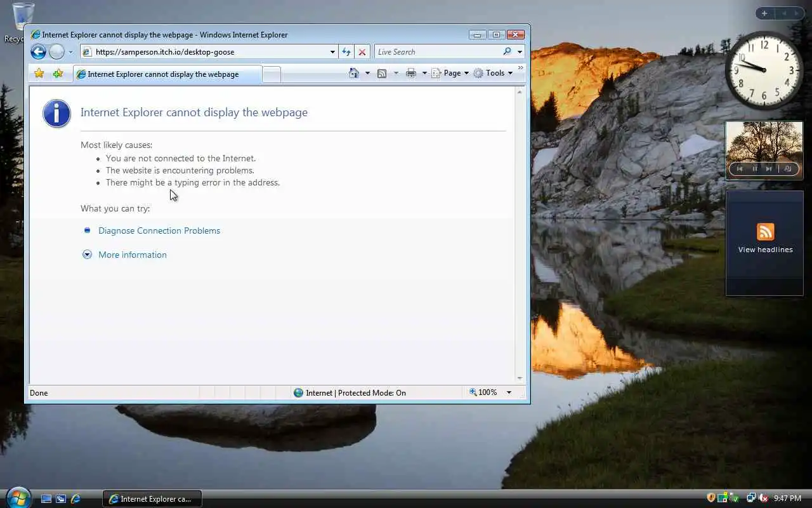The width and height of the screenshot is (812, 508).
Task: Open the zoom level dropdown arrow
Action: (x=509, y=392)
